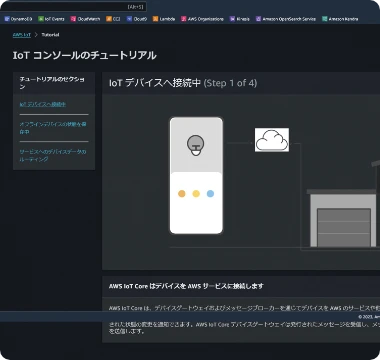Open the 'サービスへのデバイスデータのルーティング' section link
The image size is (380, 360).
pos(53,155)
